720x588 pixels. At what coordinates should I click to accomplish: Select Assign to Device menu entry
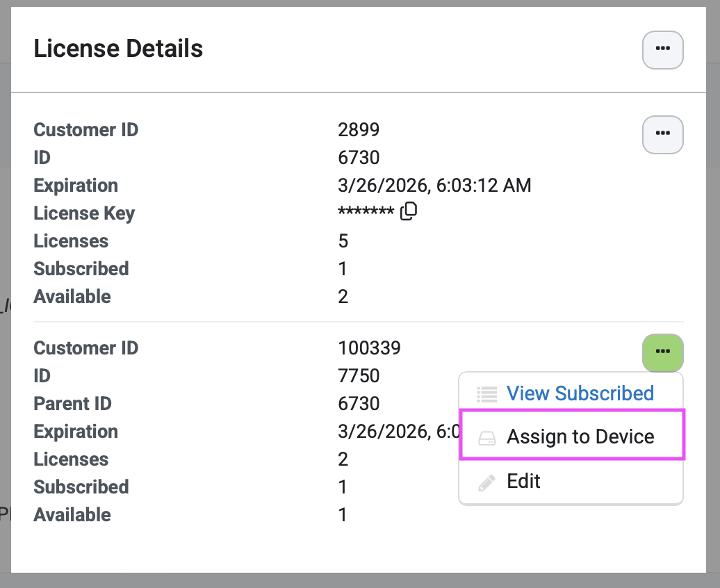tap(580, 437)
